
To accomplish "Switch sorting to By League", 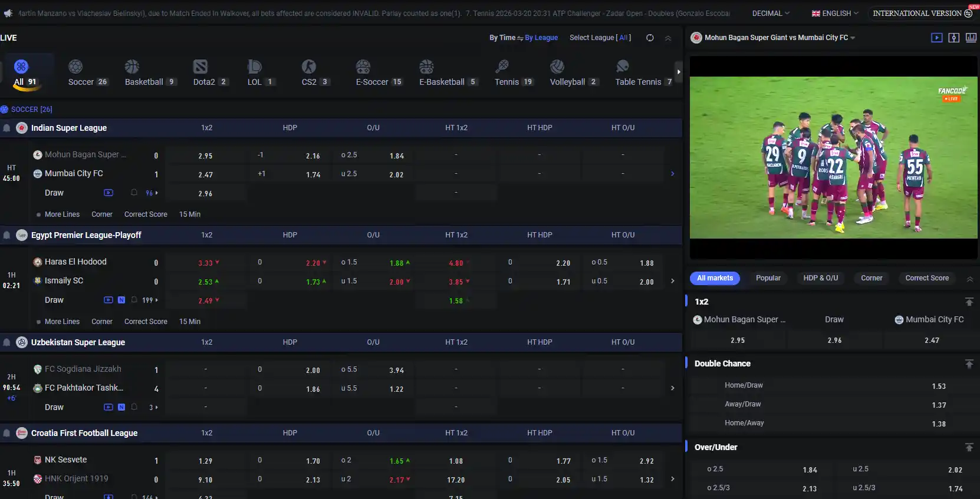I will click(541, 38).
